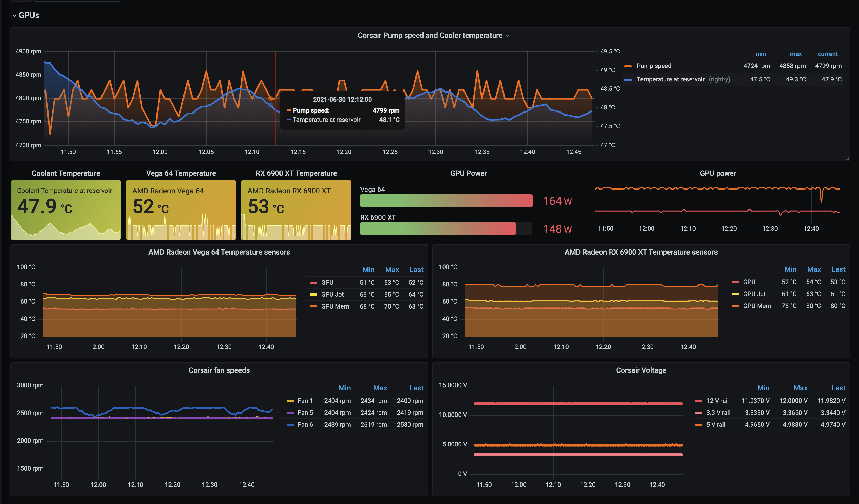Screen dimensions: 859x504
Task: Click the red 12 V rail legend icon
Action: (x=698, y=401)
